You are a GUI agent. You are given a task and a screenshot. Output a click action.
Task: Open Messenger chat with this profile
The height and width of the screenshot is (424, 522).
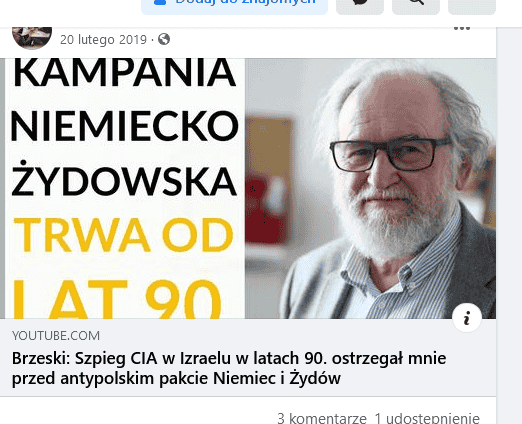point(360,6)
